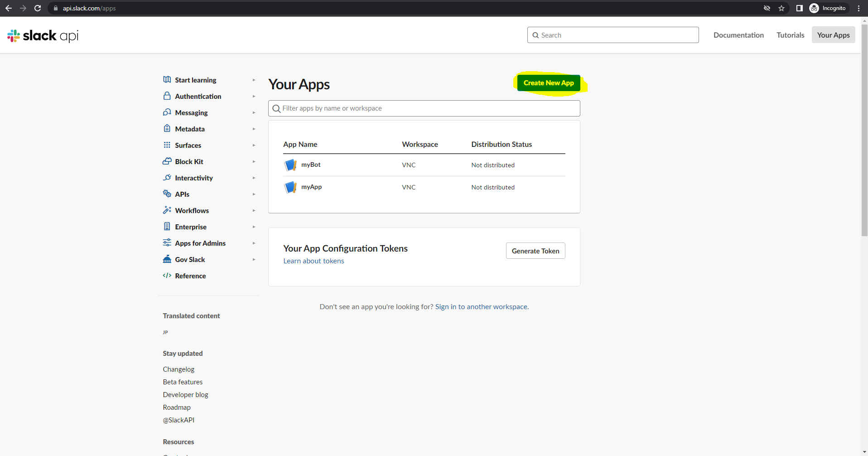
Task: Expand the Start learning section arrow
Action: (x=254, y=80)
